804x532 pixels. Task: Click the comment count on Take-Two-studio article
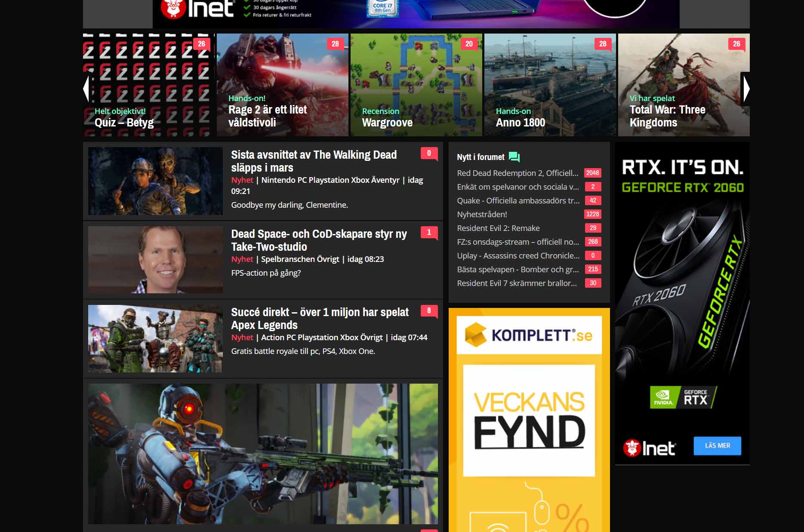(x=429, y=233)
